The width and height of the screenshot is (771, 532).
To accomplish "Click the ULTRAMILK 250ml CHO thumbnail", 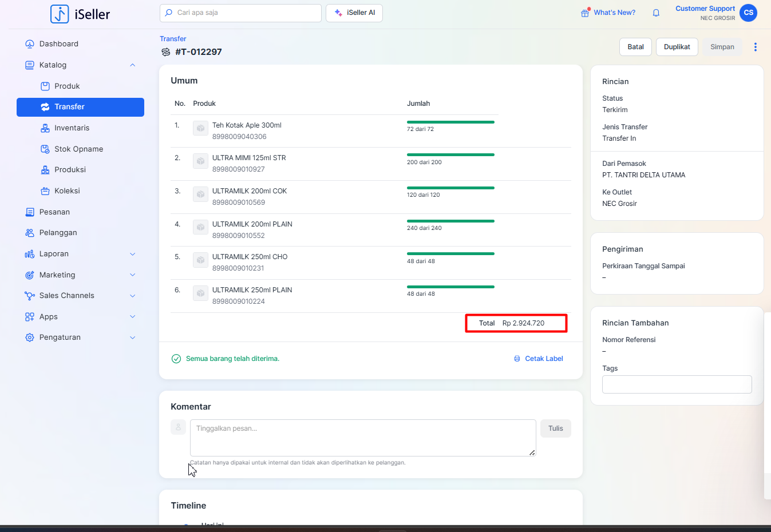I will 200,260.
